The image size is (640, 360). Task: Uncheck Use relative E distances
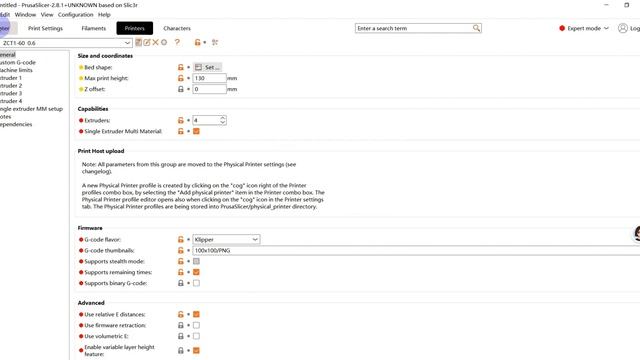tap(196, 314)
